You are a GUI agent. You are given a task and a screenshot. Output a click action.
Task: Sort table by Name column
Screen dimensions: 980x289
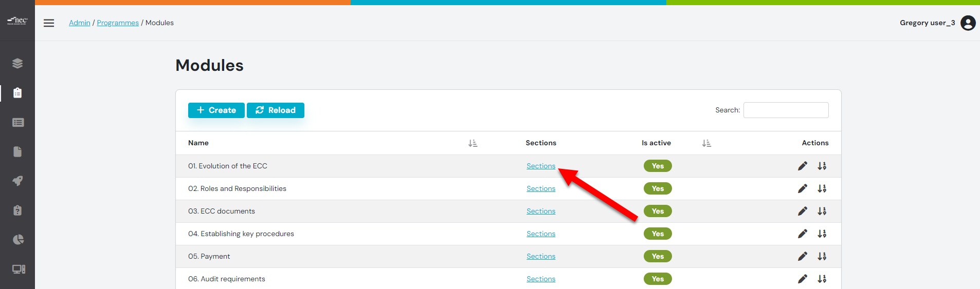(473, 143)
